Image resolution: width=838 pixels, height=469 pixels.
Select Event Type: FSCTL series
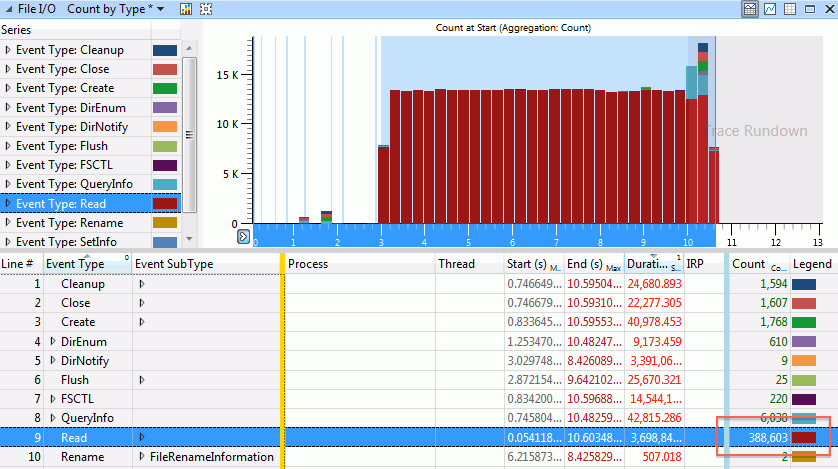coord(64,165)
